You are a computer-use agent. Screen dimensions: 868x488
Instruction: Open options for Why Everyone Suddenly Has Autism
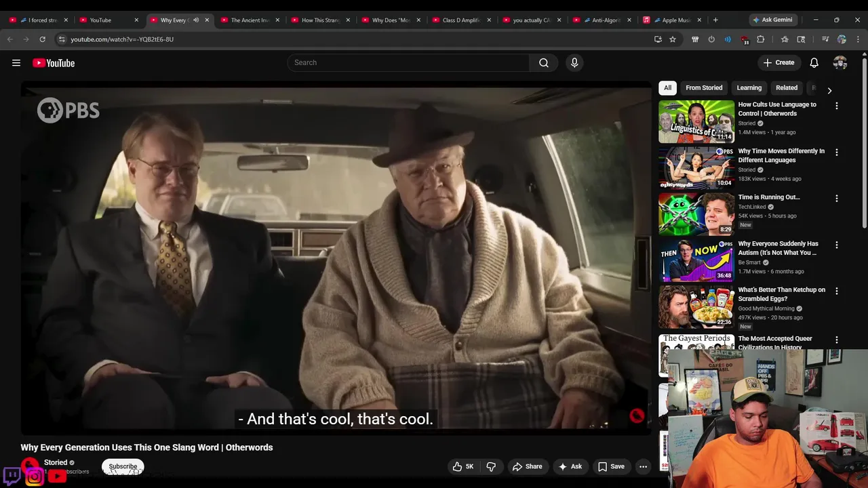pos(837,245)
